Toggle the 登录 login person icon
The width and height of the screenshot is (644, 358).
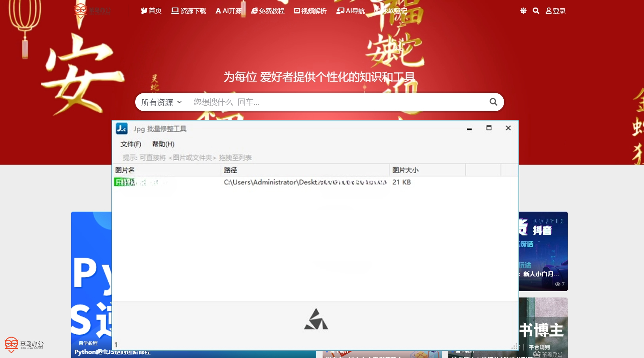coord(548,11)
